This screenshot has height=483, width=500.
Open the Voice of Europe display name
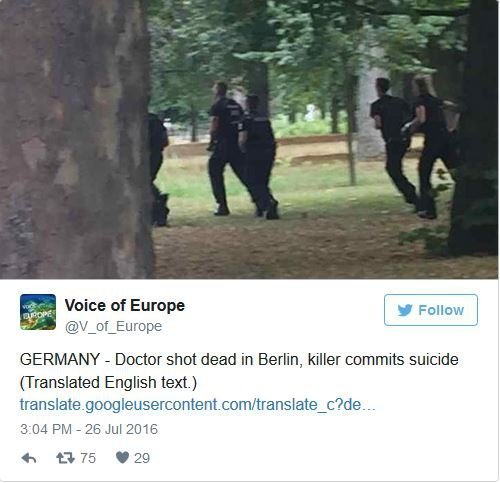pyautogui.click(x=125, y=305)
